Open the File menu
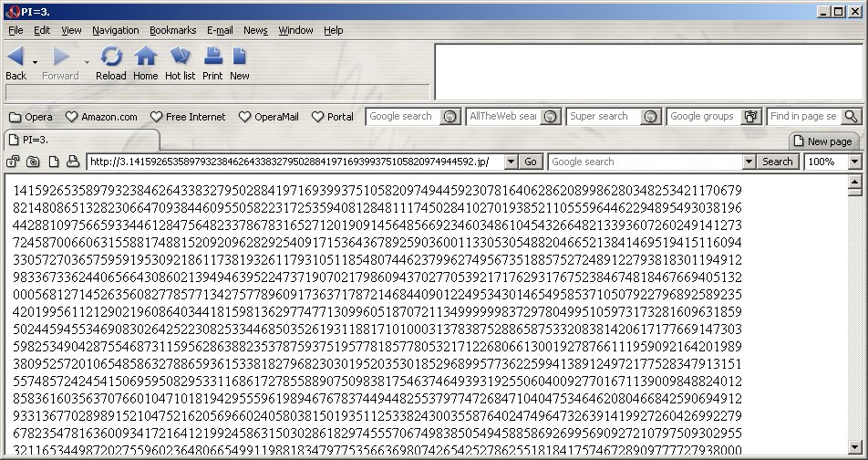868x460 pixels. point(15,30)
